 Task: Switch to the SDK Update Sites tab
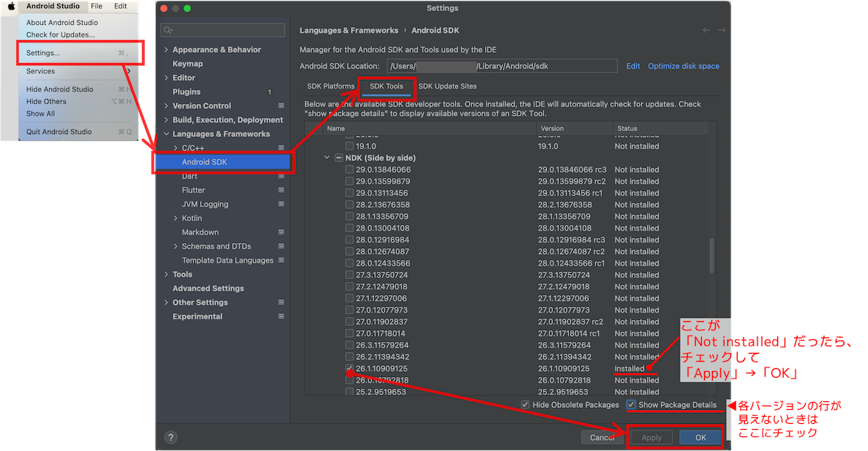point(448,86)
